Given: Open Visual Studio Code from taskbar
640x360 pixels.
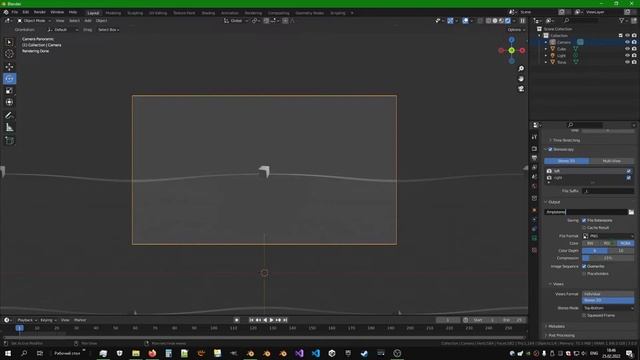Looking at the screenshot, I should pos(316,353).
